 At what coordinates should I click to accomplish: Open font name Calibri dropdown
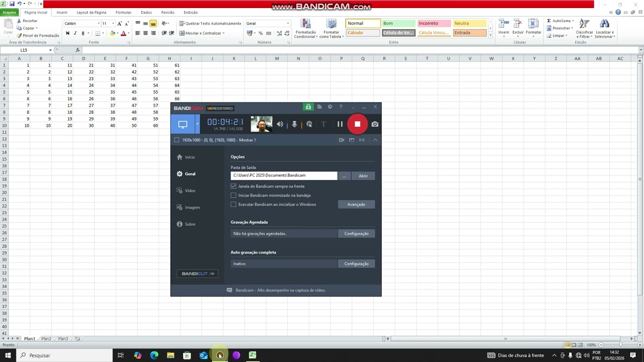click(99, 24)
